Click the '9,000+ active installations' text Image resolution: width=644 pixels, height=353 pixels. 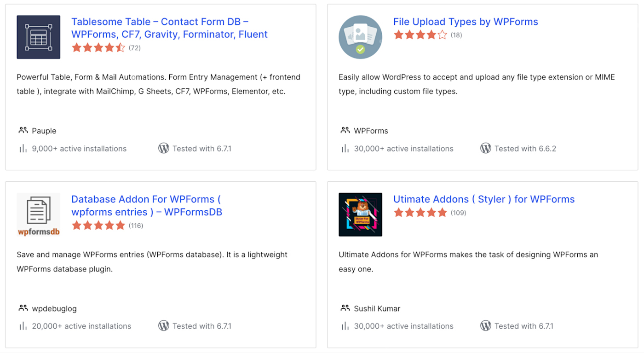pos(79,149)
